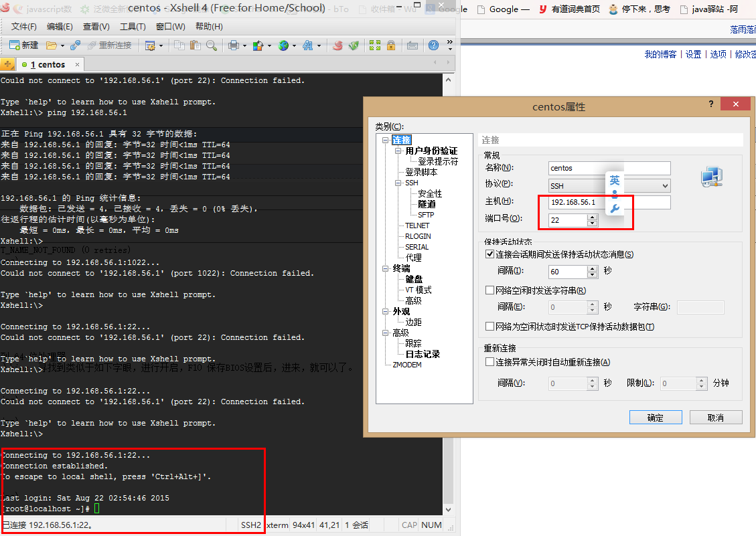This screenshot has width=756, height=536.
Task: Open the 查看(V) menu
Action: [96, 27]
